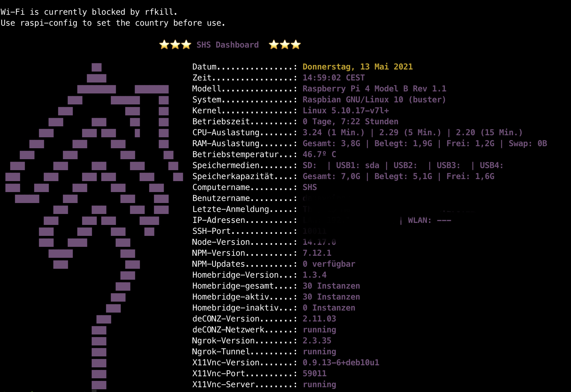Click the Raspbian GNU/Linux 10 (buster) value
Screen dimensions: 571x392
tap(374, 100)
